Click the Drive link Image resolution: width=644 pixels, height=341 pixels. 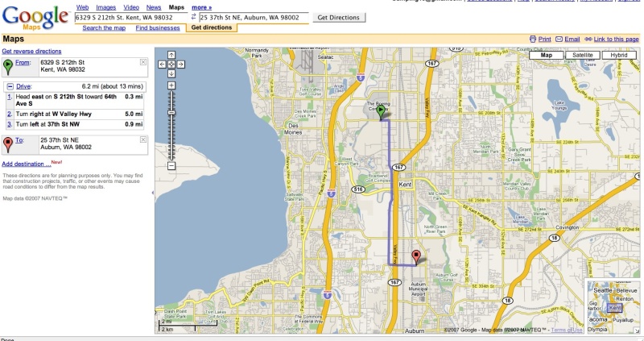[23, 86]
